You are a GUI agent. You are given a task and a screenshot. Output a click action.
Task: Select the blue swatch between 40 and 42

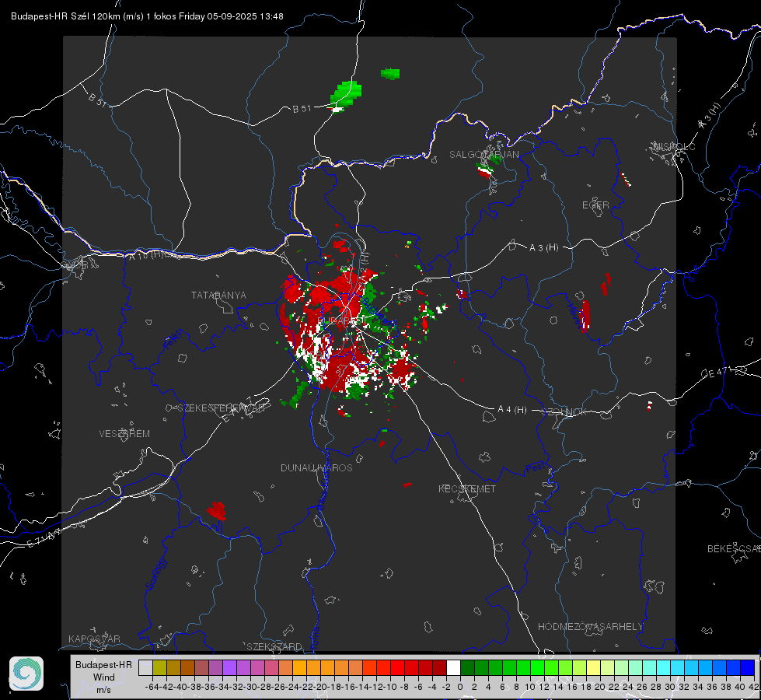pos(748,668)
